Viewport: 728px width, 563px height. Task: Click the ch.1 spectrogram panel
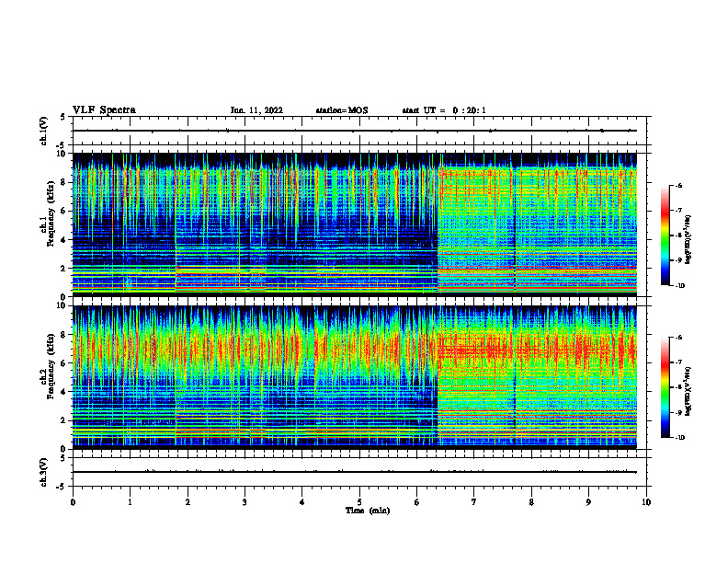(355, 224)
